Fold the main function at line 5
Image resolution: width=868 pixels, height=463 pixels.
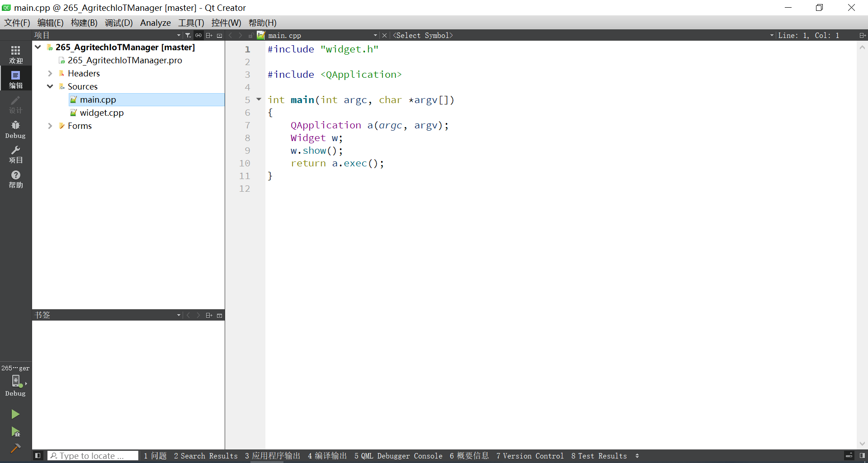pyautogui.click(x=259, y=99)
